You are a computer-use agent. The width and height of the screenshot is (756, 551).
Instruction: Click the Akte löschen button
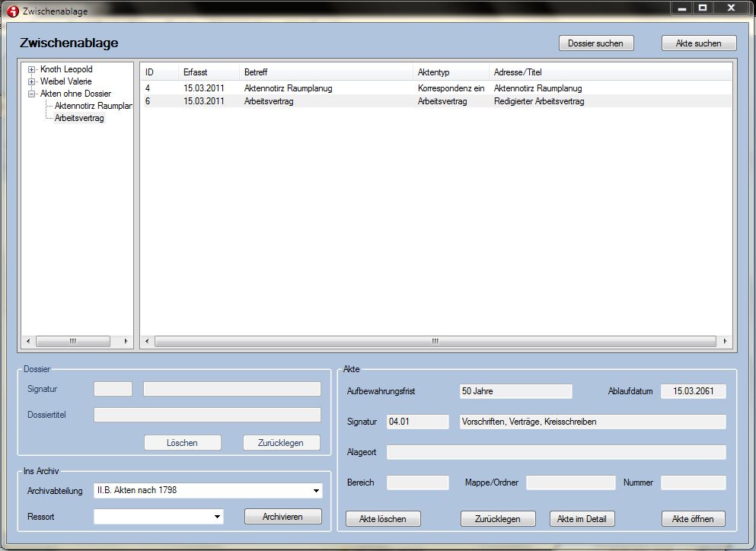click(x=382, y=519)
